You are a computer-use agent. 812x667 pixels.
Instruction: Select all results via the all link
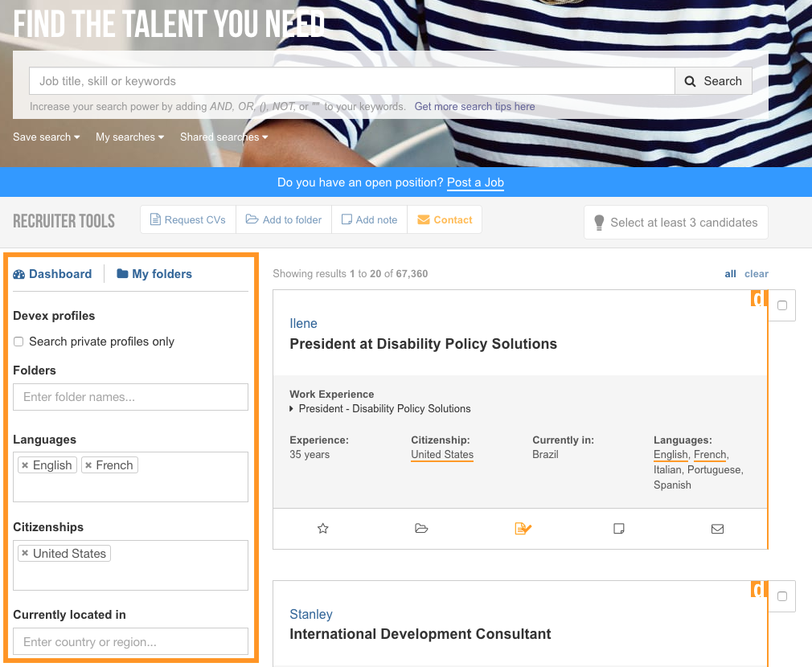point(730,274)
